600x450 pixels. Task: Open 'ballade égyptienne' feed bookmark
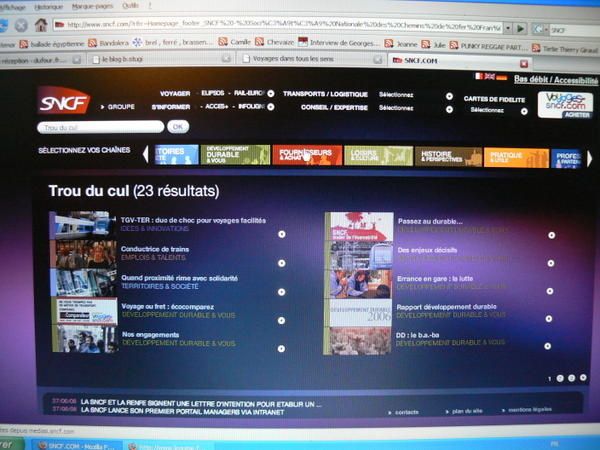pyautogui.click(x=52, y=44)
